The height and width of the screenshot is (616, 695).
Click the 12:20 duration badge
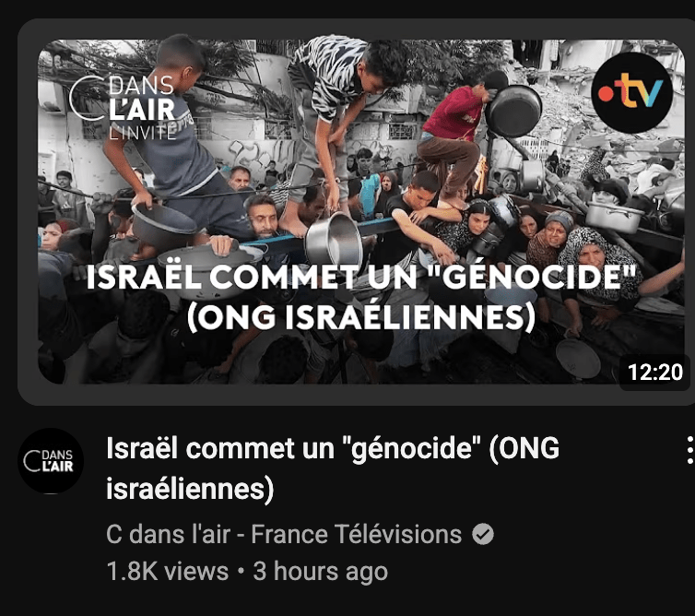tap(655, 372)
